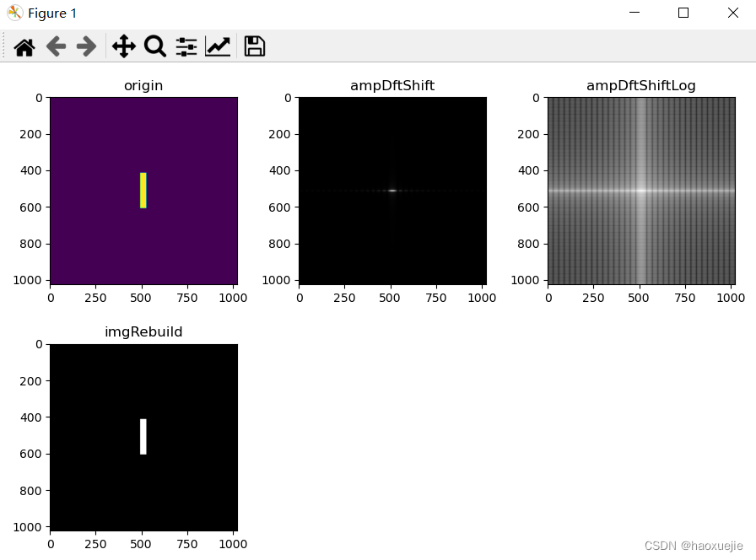Click the Forward navigation arrow

[85, 46]
